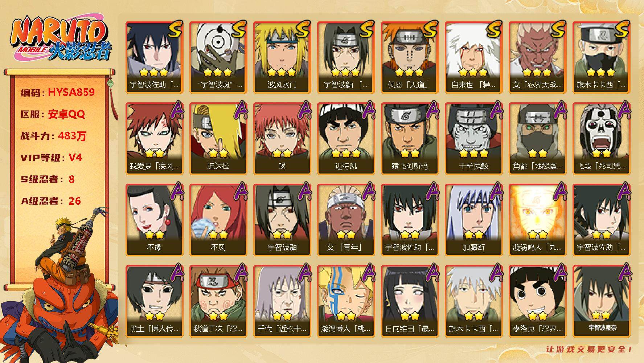Click the three stars on 迈特凯 card
The image size is (644, 363).
point(346,153)
